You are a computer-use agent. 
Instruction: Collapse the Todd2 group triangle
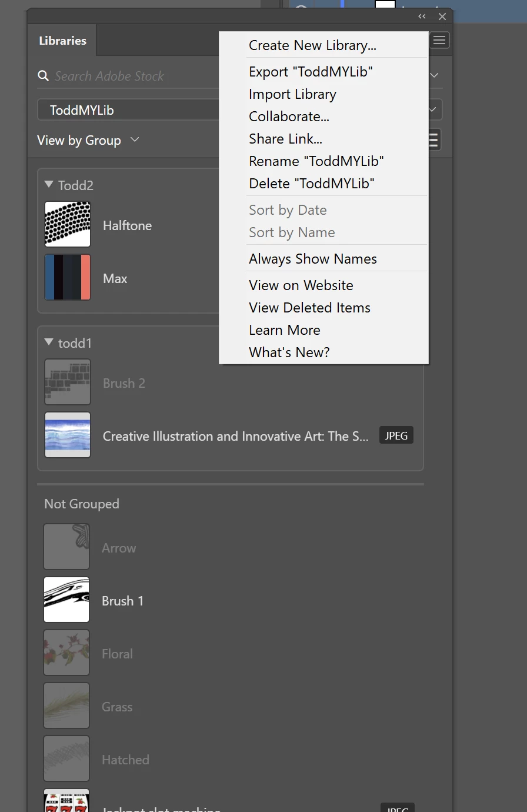point(49,185)
